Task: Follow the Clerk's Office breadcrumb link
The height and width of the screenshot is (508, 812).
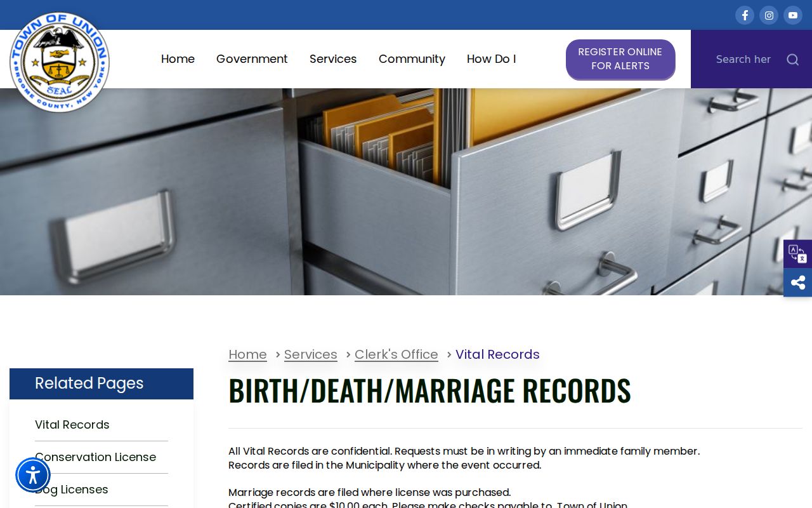Action: [396, 354]
